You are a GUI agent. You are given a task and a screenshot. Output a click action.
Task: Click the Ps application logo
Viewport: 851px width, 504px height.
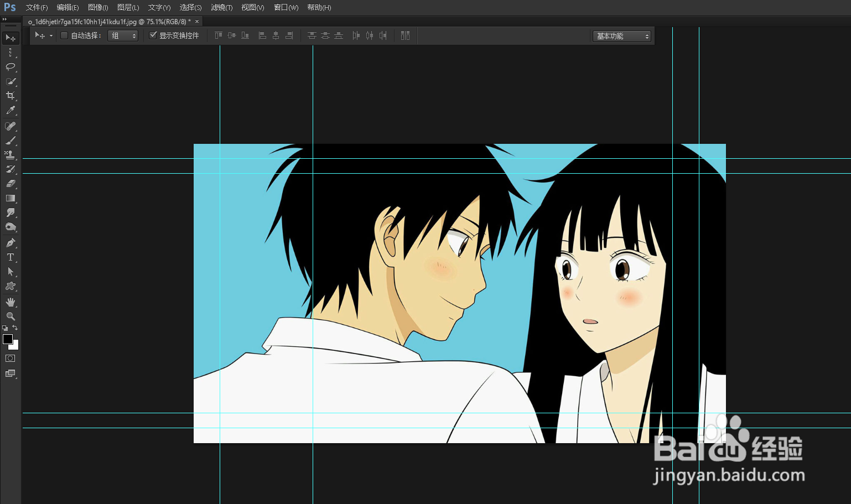pos(10,7)
